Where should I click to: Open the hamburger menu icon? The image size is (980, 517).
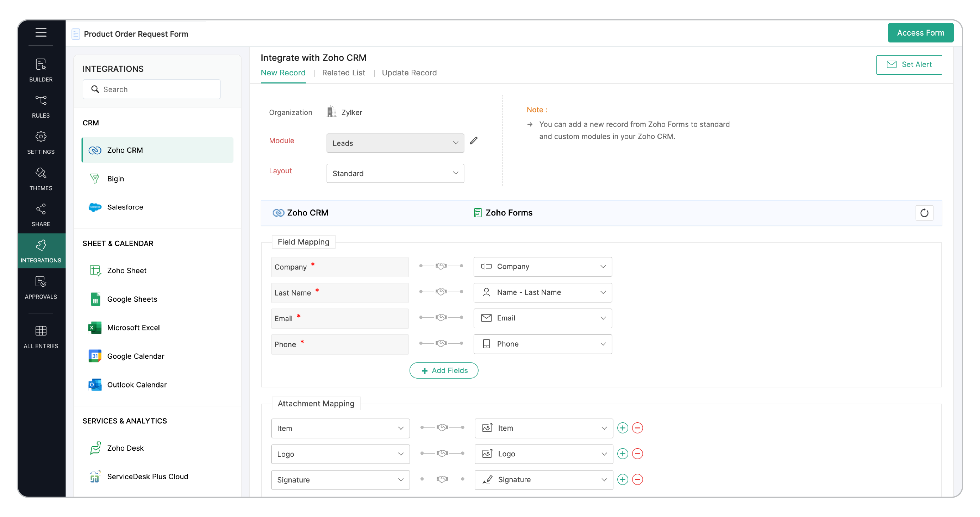coord(41,33)
